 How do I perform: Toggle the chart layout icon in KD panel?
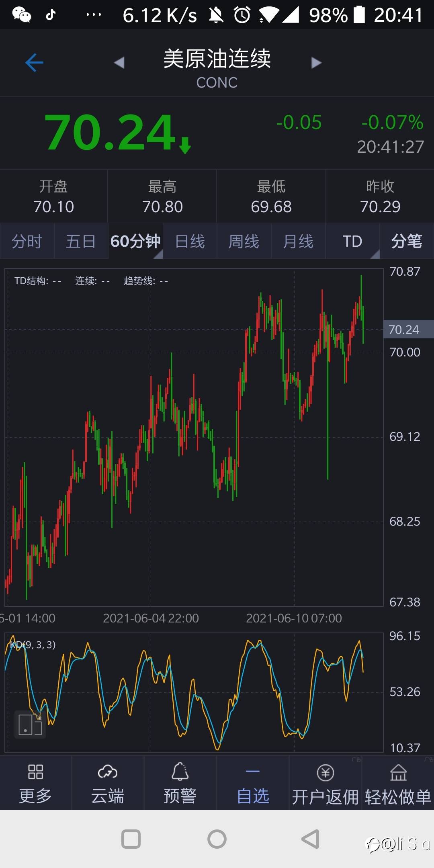[x=30, y=725]
